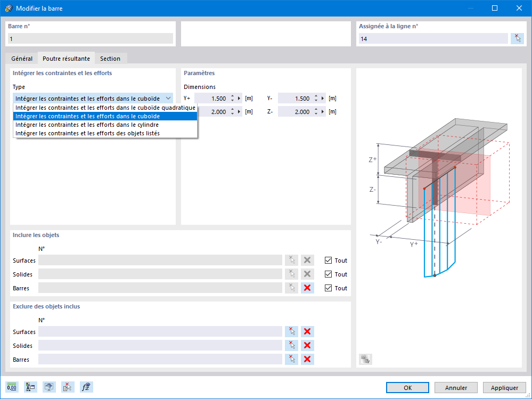The height and width of the screenshot is (399, 532).
Task: Open the Z+ value arrow menu
Action: (239, 112)
